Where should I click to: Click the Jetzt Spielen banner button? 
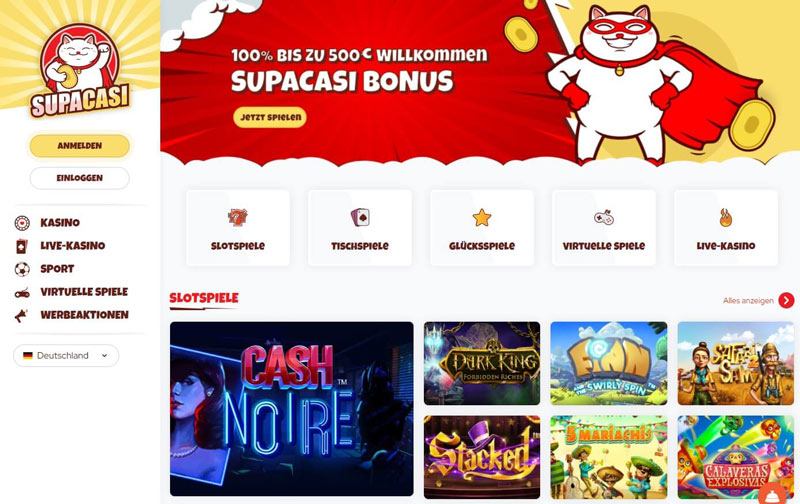(x=270, y=117)
